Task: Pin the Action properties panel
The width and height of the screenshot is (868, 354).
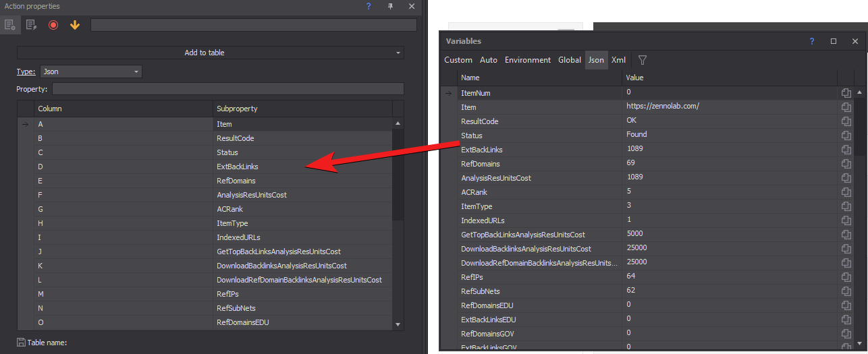Action: (x=390, y=6)
